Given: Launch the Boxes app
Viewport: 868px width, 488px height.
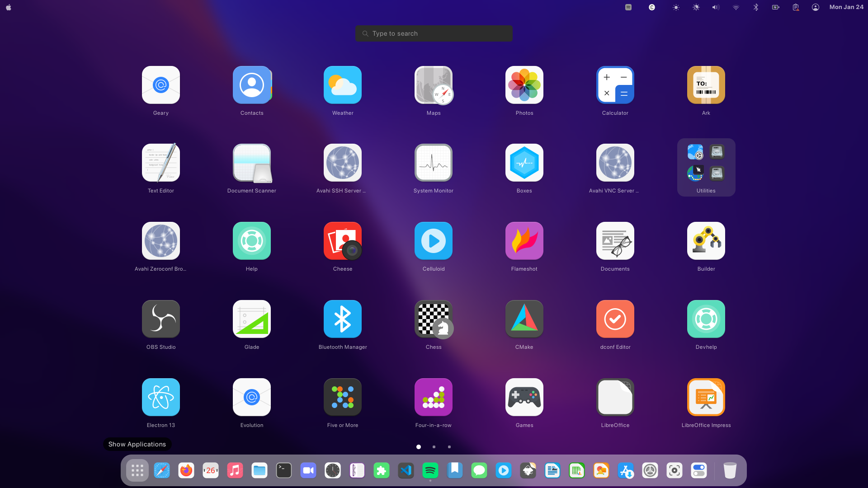Looking at the screenshot, I should click(524, 163).
